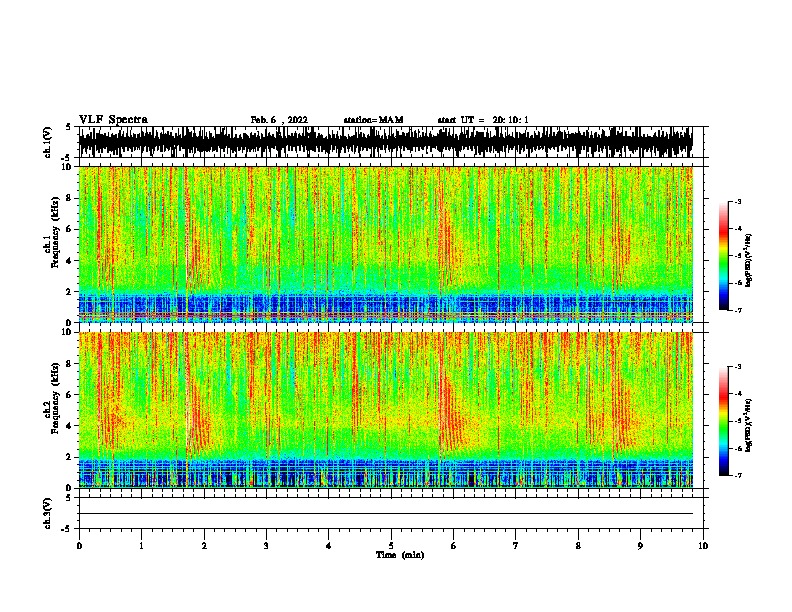Click the time axis tick label '9'
The height and width of the screenshot is (612, 792).
[640, 545]
